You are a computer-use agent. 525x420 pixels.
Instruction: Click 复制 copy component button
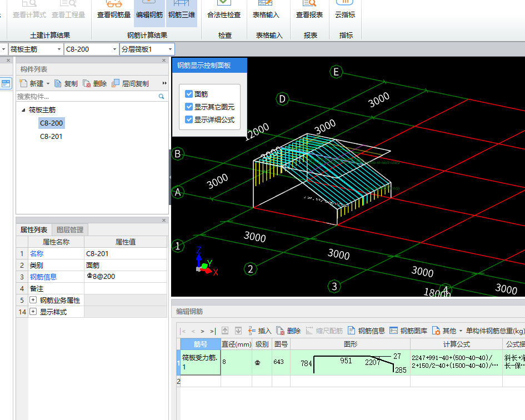[x=66, y=83]
